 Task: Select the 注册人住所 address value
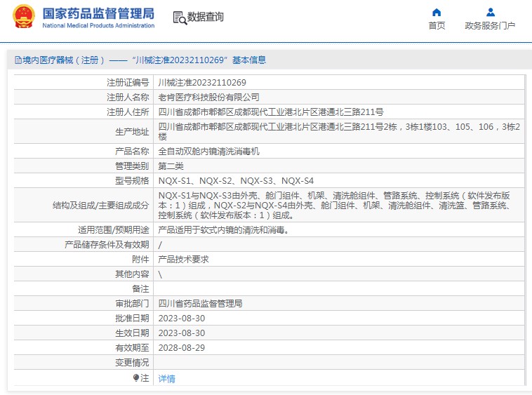[271, 112]
